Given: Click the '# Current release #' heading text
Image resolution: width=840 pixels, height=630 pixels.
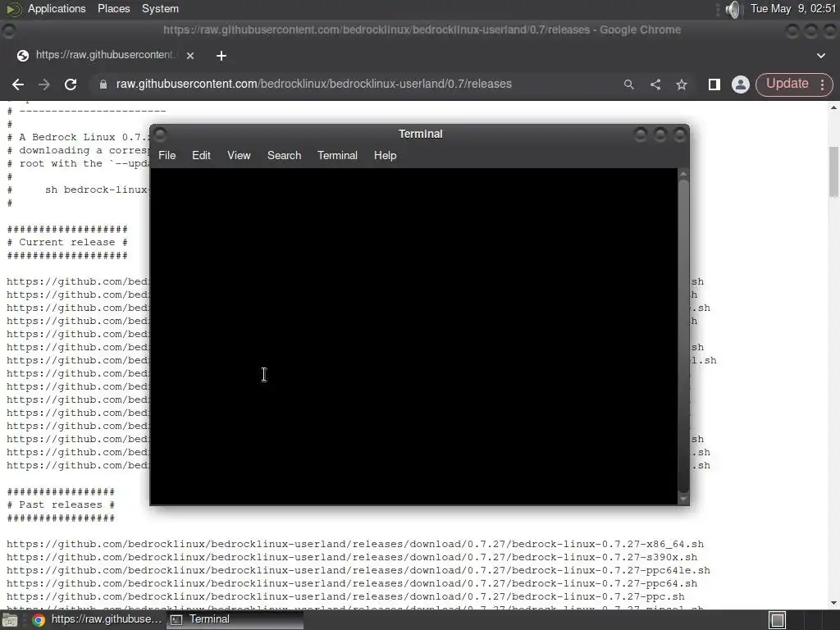Looking at the screenshot, I should [x=67, y=242].
